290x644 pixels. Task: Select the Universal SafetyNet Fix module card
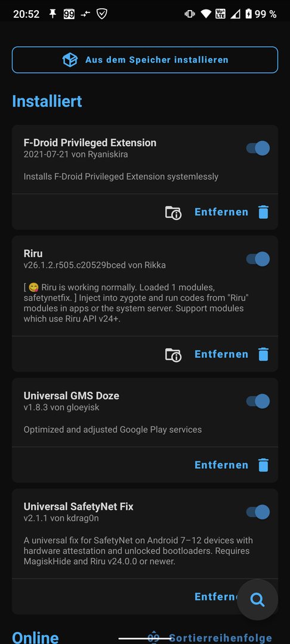[145, 552]
